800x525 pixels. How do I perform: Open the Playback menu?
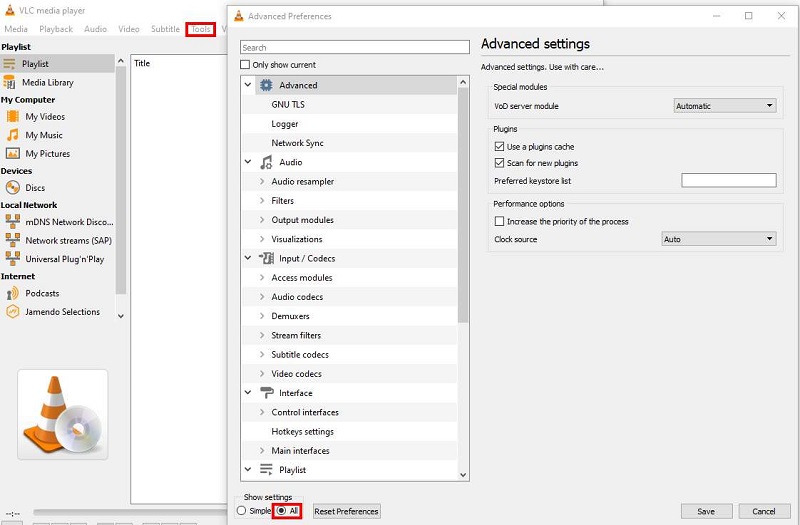[56, 29]
